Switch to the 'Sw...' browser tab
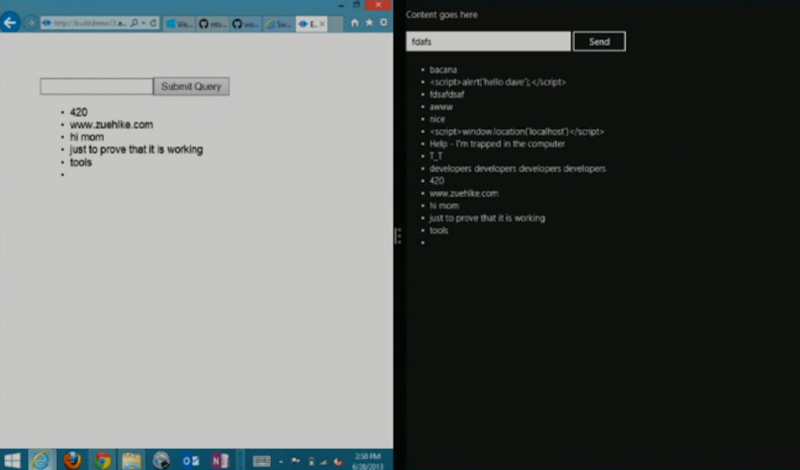 tap(279, 24)
